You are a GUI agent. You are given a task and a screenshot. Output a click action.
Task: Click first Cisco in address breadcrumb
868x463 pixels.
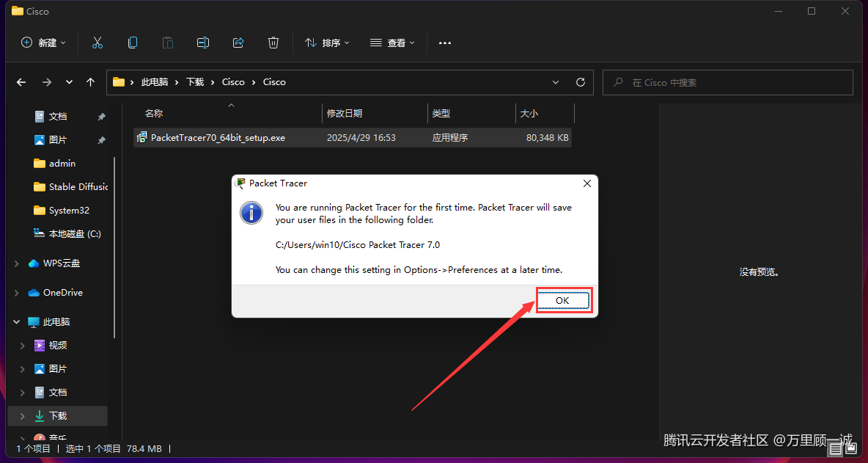pyautogui.click(x=233, y=82)
